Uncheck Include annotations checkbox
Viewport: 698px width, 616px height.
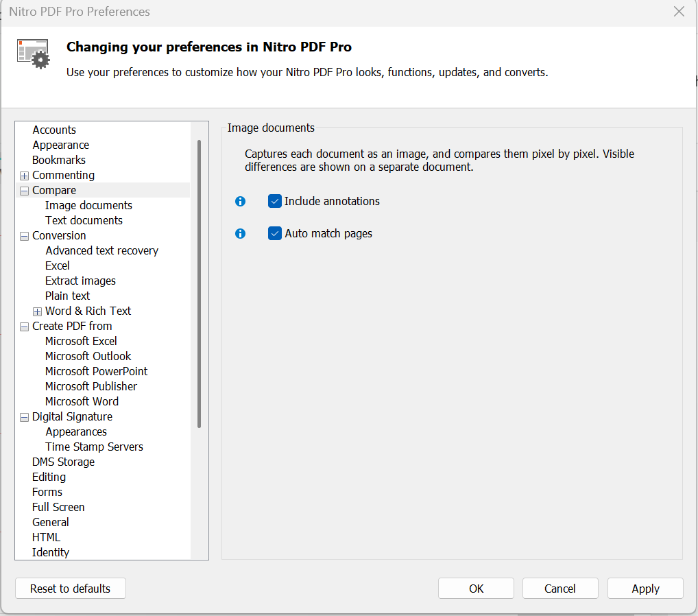point(275,201)
